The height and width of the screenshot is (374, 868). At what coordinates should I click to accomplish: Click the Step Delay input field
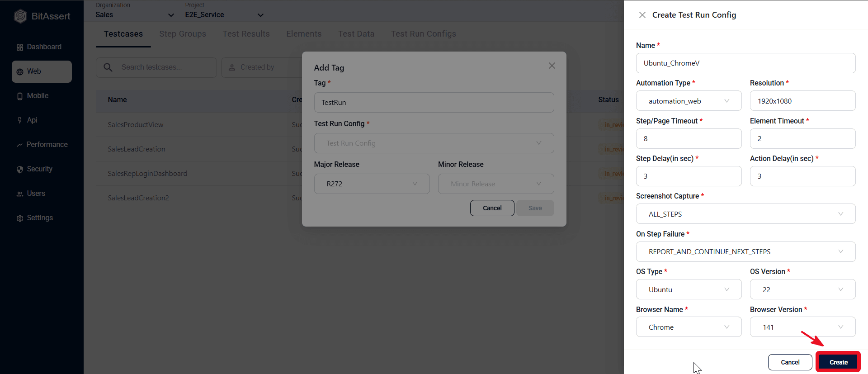(689, 176)
